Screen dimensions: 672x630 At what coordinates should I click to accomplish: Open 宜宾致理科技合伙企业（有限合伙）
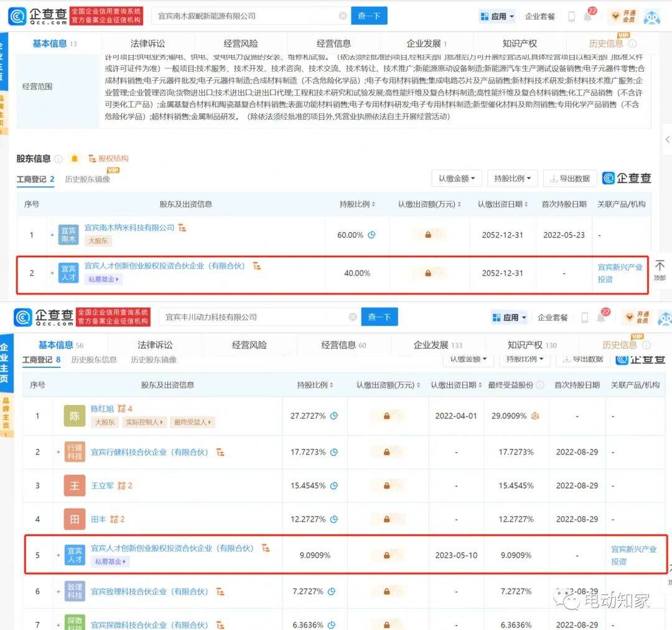click(149, 591)
